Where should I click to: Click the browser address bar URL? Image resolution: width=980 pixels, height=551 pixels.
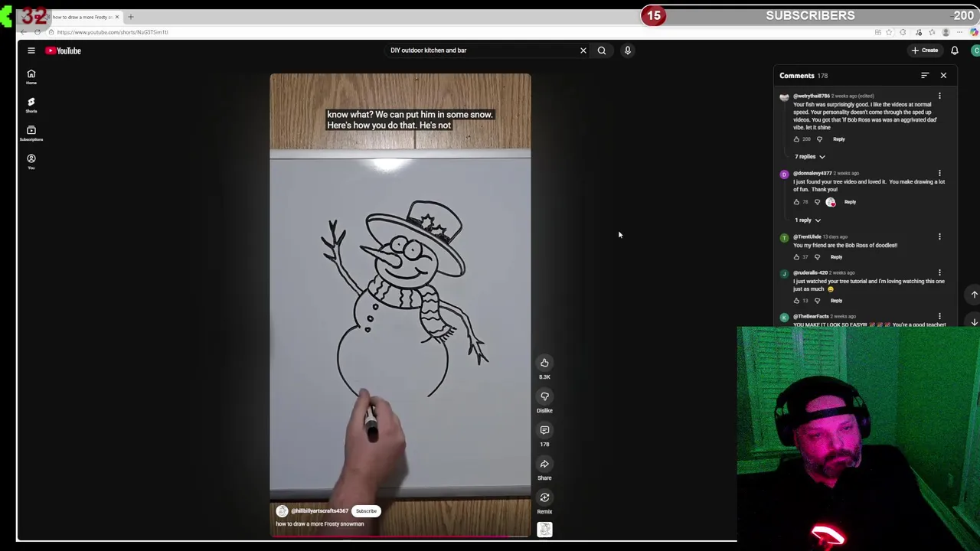tap(113, 32)
